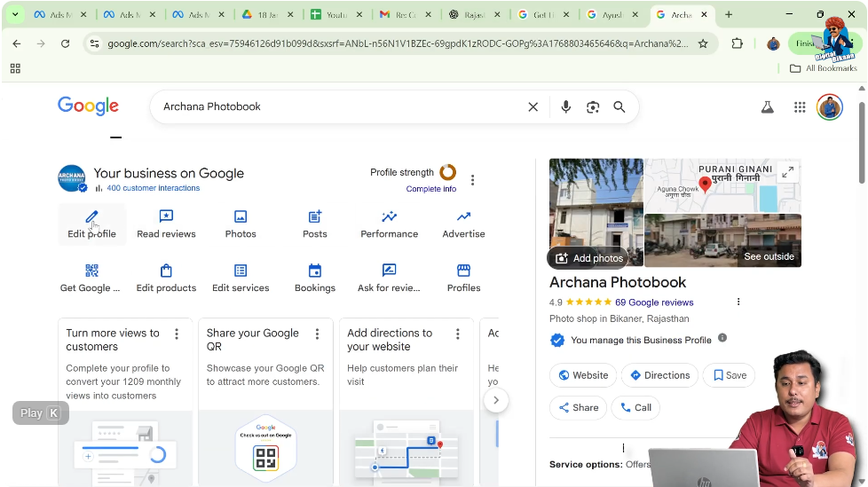
Task: Open the Google apps grid
Action: tap(800, 107)
